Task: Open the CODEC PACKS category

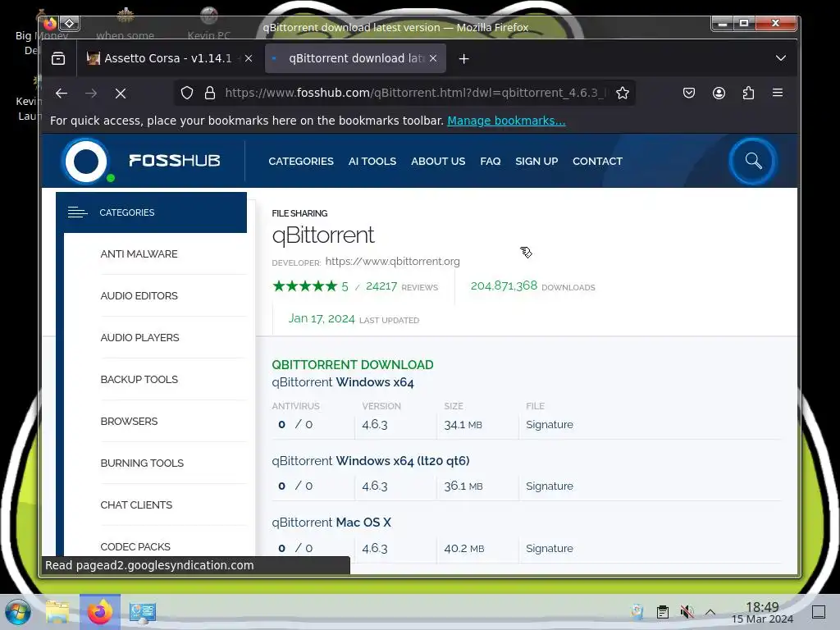Action: (135, 546)
